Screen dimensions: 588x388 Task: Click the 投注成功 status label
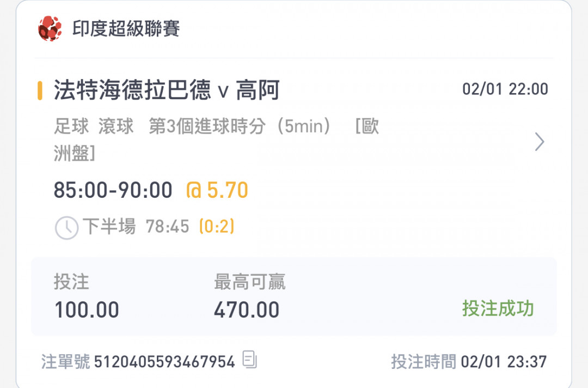pyautogui.click(x=498, y=308)
